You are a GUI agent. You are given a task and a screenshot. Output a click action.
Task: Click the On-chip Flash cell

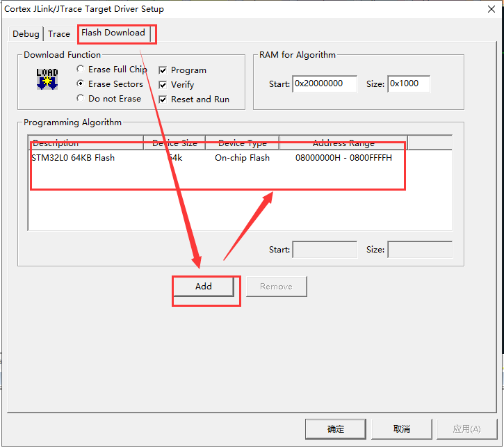(x=242, y=158)
